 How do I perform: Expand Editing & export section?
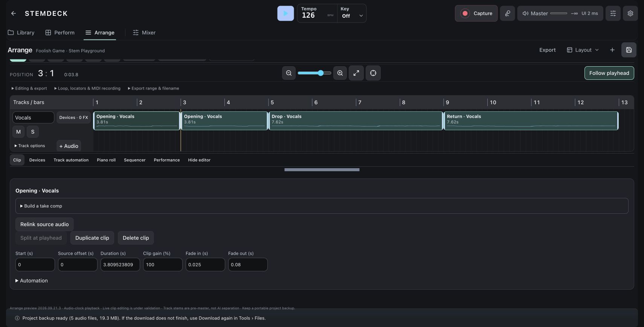[x=29, y=88]
